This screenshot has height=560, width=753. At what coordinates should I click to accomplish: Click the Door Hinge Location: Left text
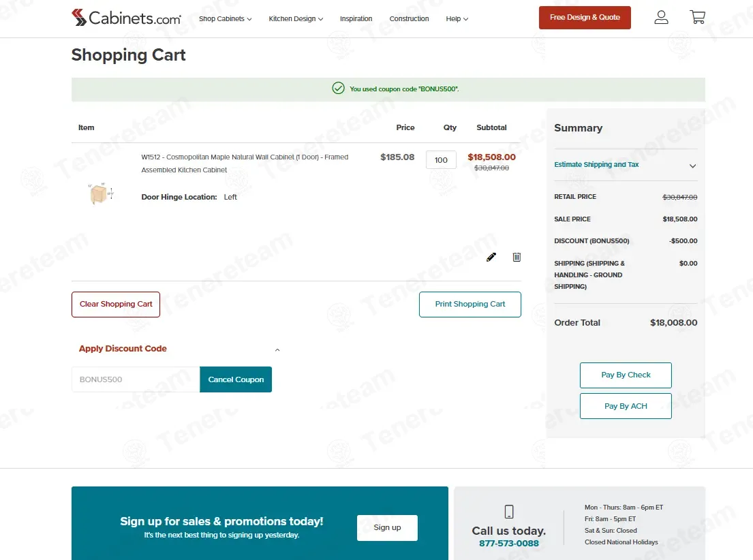189,197
